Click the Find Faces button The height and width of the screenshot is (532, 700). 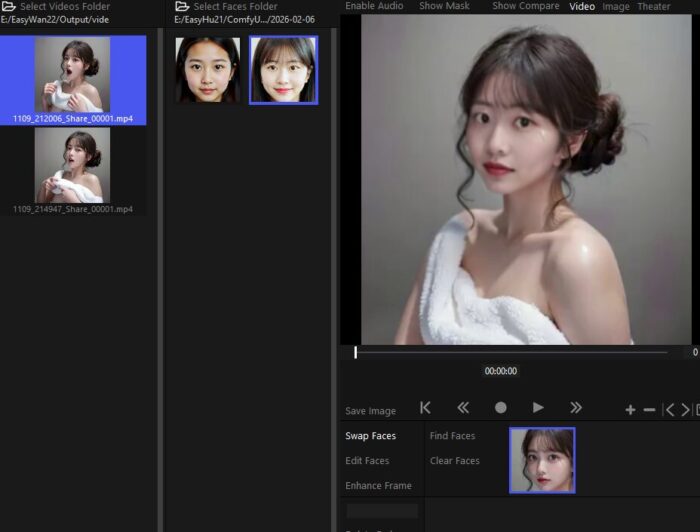(x=452, y=436)
